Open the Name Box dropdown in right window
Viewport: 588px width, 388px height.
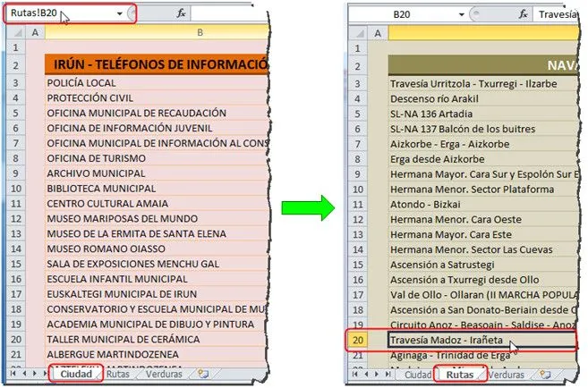462,14
